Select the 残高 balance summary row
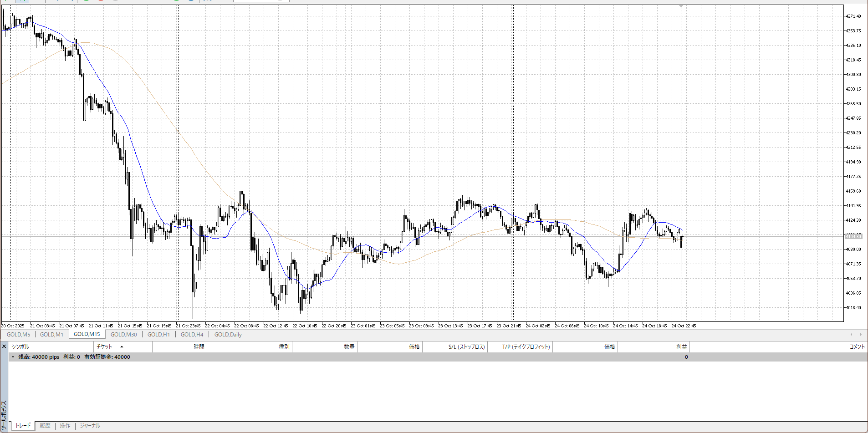 [x=73, y=357]
